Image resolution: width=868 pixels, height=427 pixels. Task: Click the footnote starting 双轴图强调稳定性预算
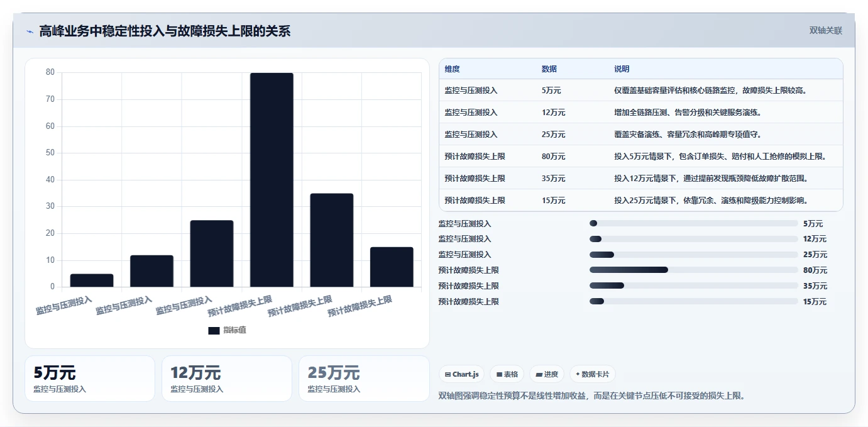(591, 396)
